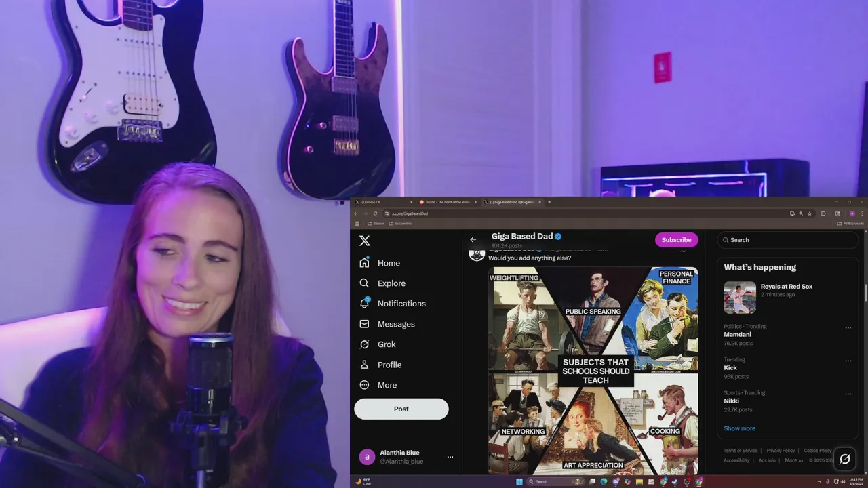The width and height of the screenshot is (868, 488).
Task: Click the Windows taskbar search box
Action: (555, 481)
